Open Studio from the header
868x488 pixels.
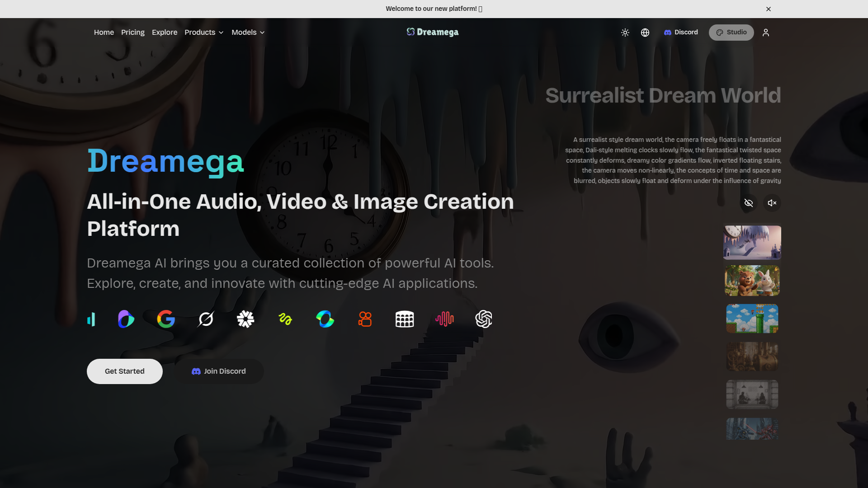coord(731,33)
